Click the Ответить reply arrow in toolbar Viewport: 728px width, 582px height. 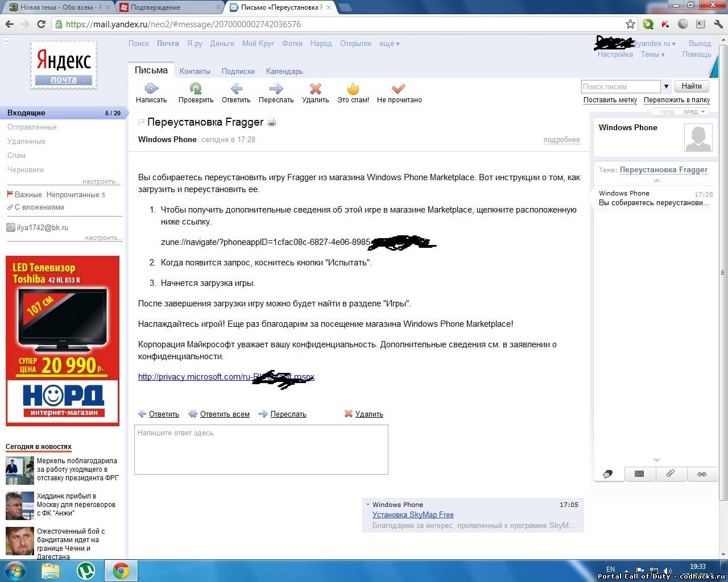(x=236, y=89)
